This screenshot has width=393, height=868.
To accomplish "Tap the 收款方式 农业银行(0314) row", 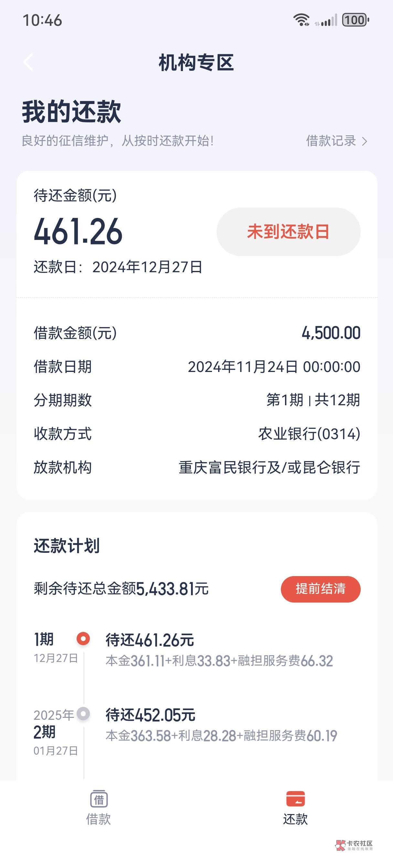I will (x=197, y=434).
